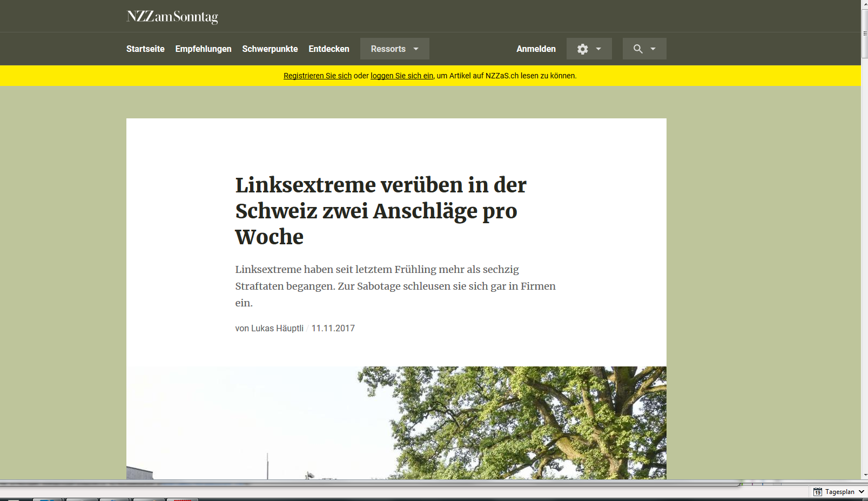Screen dimensions: 868x501
Task: Open the Empfehlungen menu item
Action: click(203, 49)
